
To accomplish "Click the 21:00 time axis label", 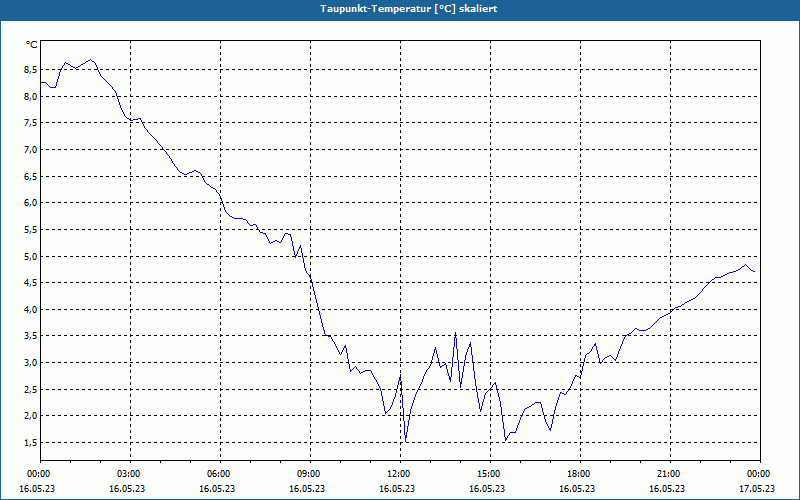I will (670, 474).
